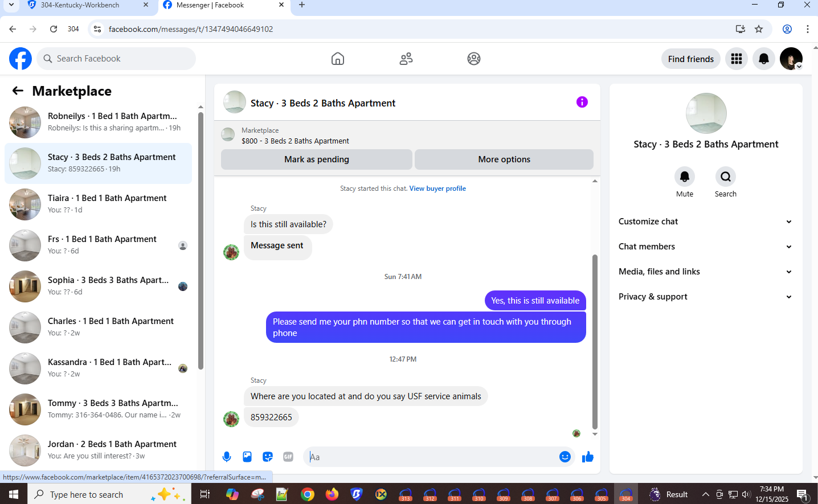Open Tommy 3 Beds 3 Baths conversation
The image size is (818, 504).
pos(99,409)
